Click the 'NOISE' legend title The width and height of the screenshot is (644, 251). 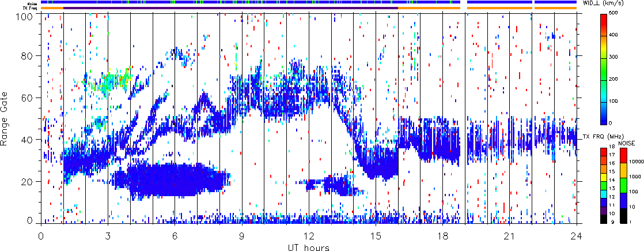[x=627, y=143]
